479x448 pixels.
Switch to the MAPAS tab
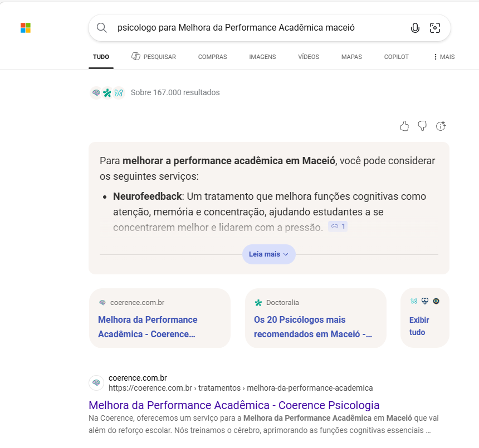(x=351, y=57)
